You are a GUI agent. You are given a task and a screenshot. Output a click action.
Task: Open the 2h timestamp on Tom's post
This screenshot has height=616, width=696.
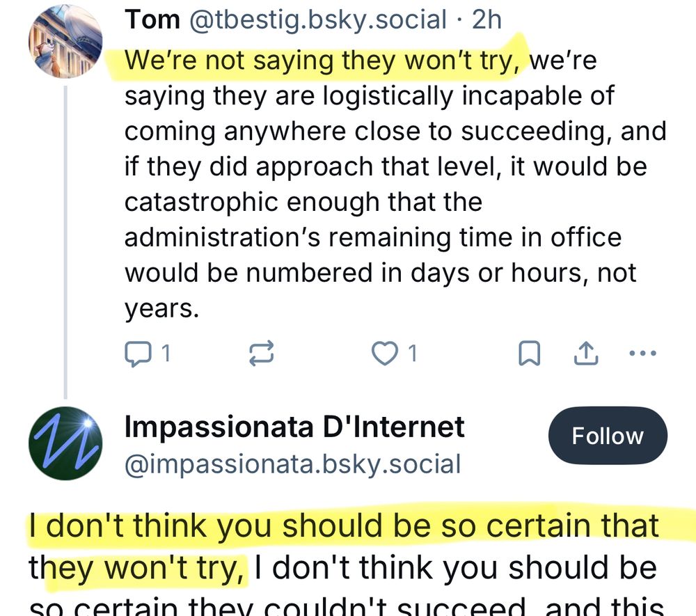(487, 19)
